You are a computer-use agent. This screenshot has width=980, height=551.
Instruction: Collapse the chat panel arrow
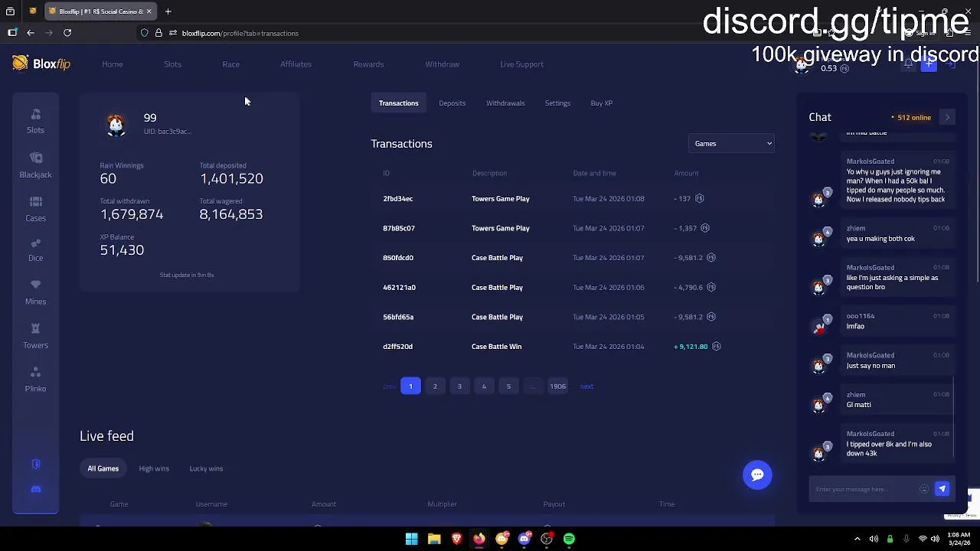[x=947, y=117]
